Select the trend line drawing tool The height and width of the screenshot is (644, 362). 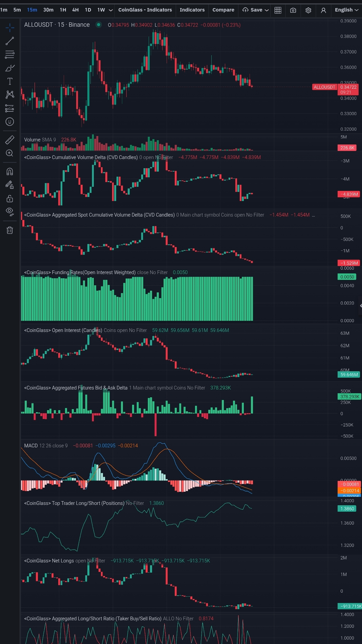(10, 41)
